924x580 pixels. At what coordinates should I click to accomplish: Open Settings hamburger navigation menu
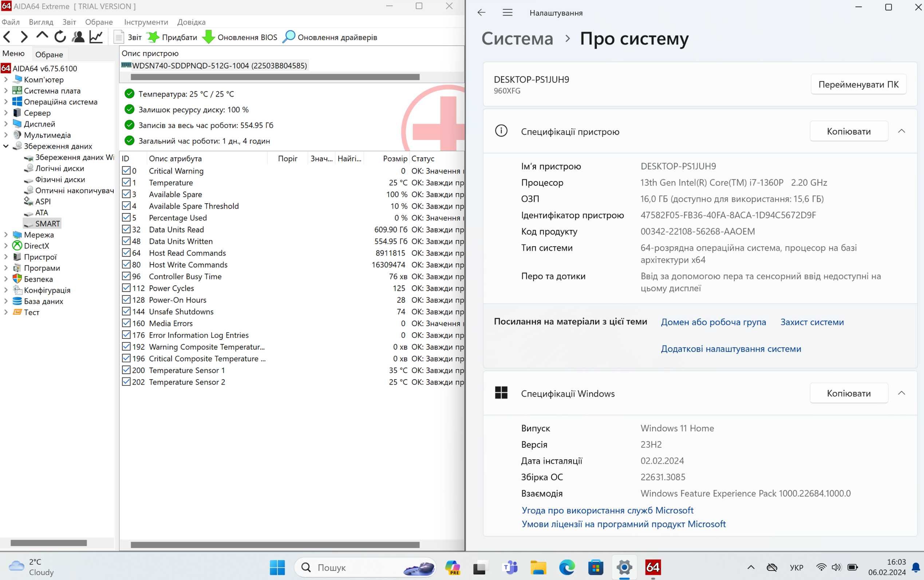pyautogui.click(x=508, y=13)
